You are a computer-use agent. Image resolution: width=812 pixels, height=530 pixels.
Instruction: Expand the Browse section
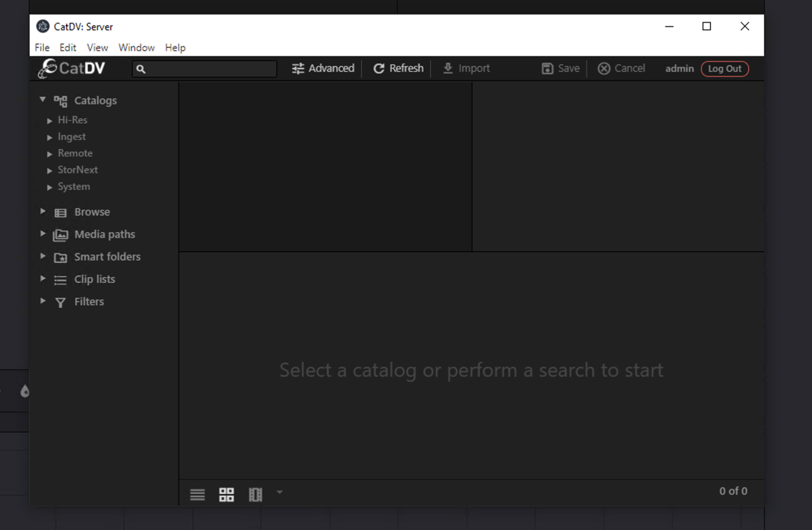click(42, 211)
